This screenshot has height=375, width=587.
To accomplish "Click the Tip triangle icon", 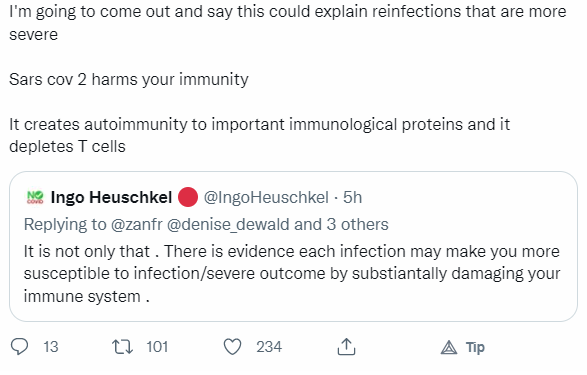I will (x=449, y=348).
